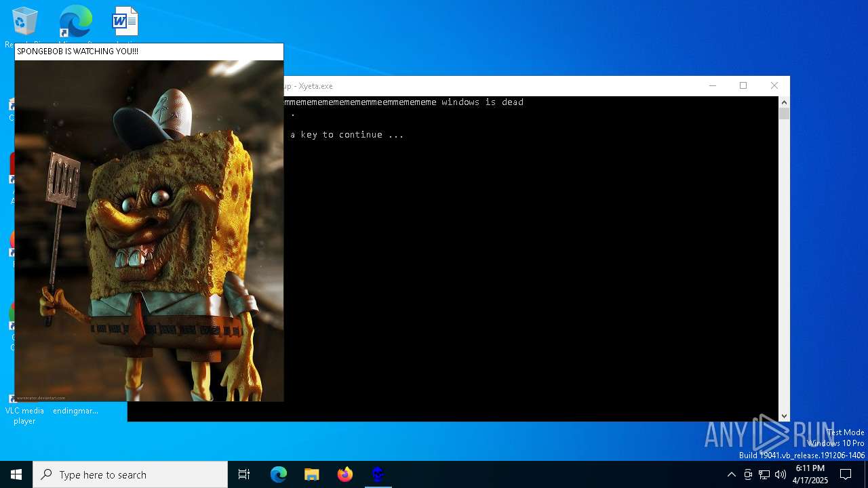Select the blue skull app on the taskbar
The height and width of the screenshot is (488, 868).
pyautogui.click(x=378, y=474)
